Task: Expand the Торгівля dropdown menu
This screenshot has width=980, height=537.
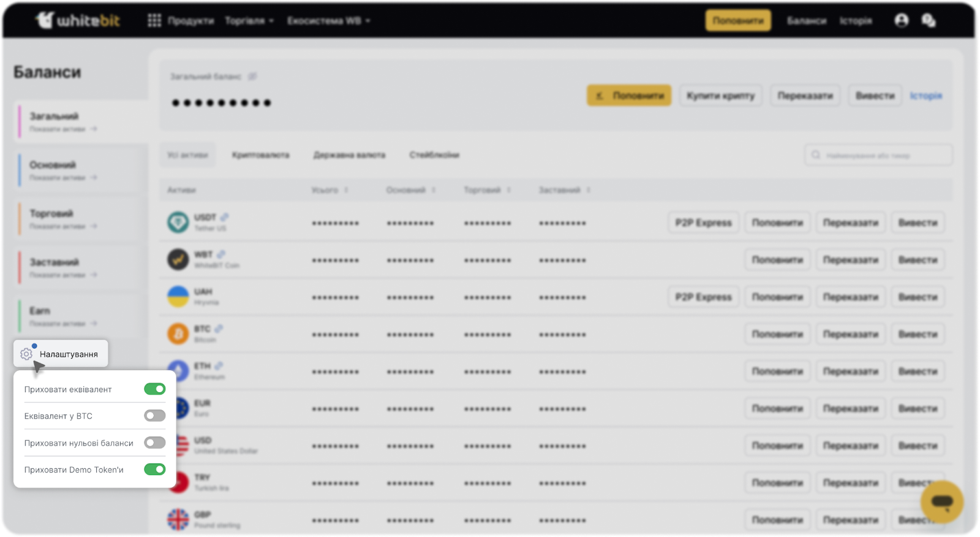Action: tap(249, 21)
